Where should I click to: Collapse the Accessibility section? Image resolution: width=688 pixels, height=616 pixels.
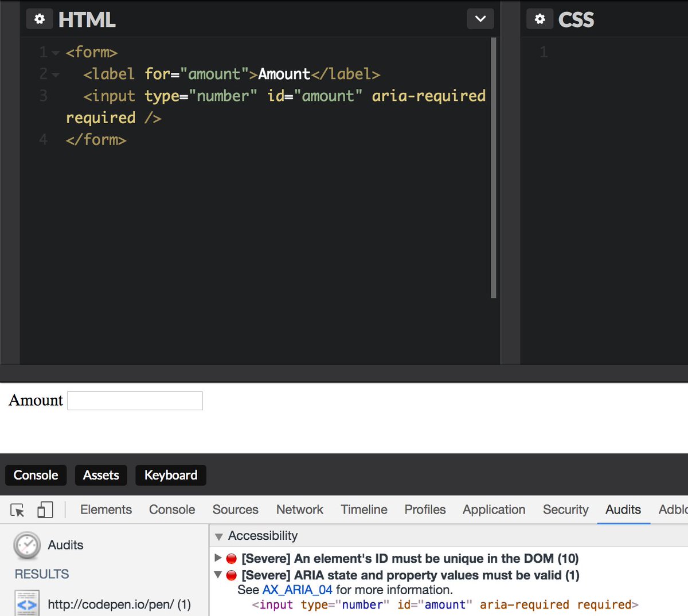click(x=218, y=537)
